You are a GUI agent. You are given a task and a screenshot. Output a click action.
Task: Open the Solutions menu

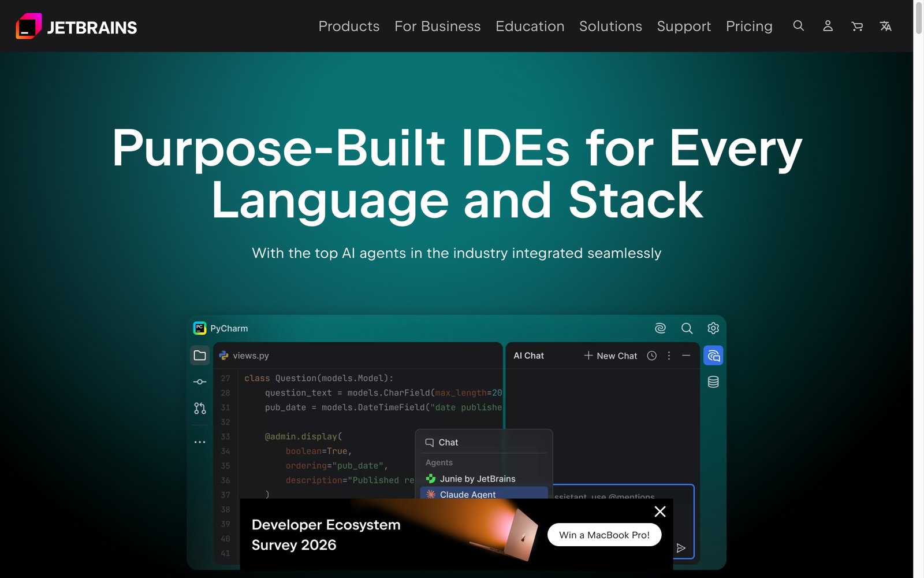pos(610,27)
